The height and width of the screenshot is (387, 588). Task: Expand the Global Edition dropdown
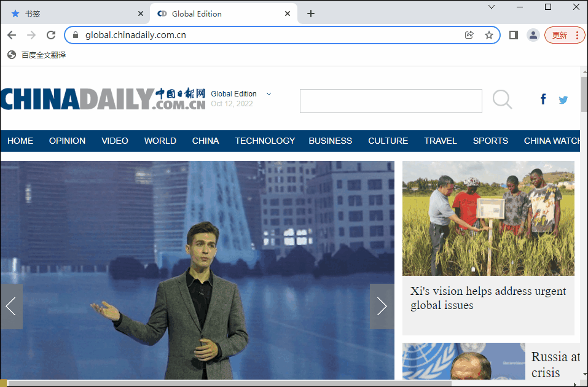point(269,94)
